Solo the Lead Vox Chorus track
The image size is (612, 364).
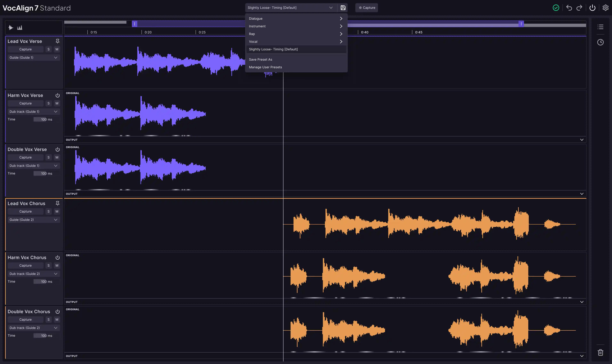[48, 211]
